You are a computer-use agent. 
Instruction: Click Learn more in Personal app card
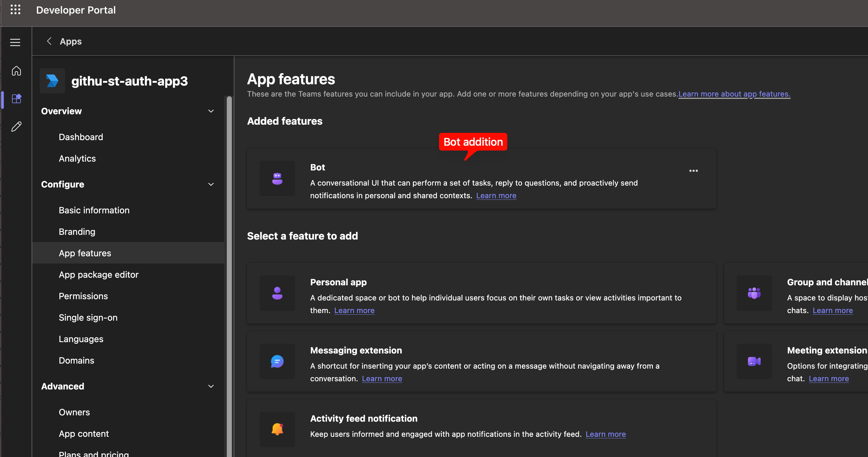pos(354,311)
